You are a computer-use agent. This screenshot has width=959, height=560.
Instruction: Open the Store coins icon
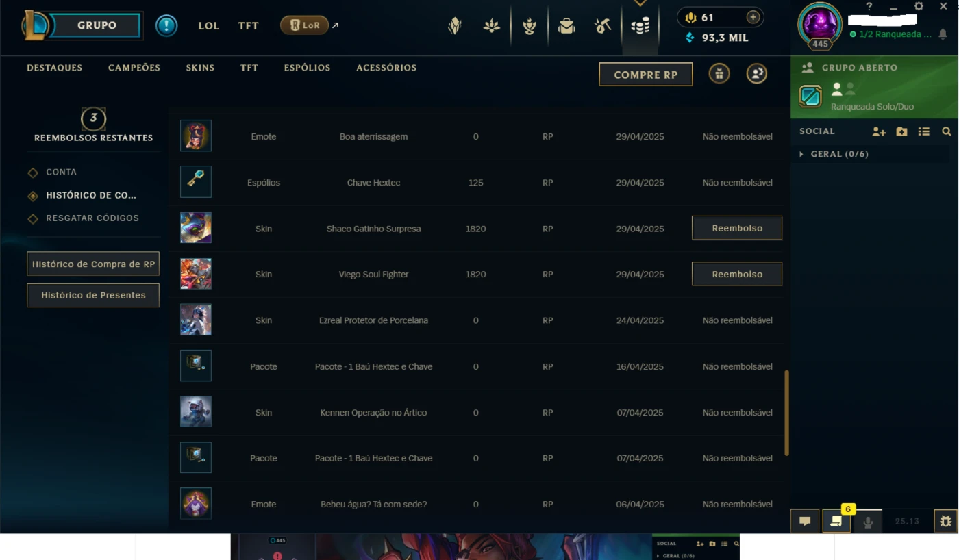pos(640,27)
